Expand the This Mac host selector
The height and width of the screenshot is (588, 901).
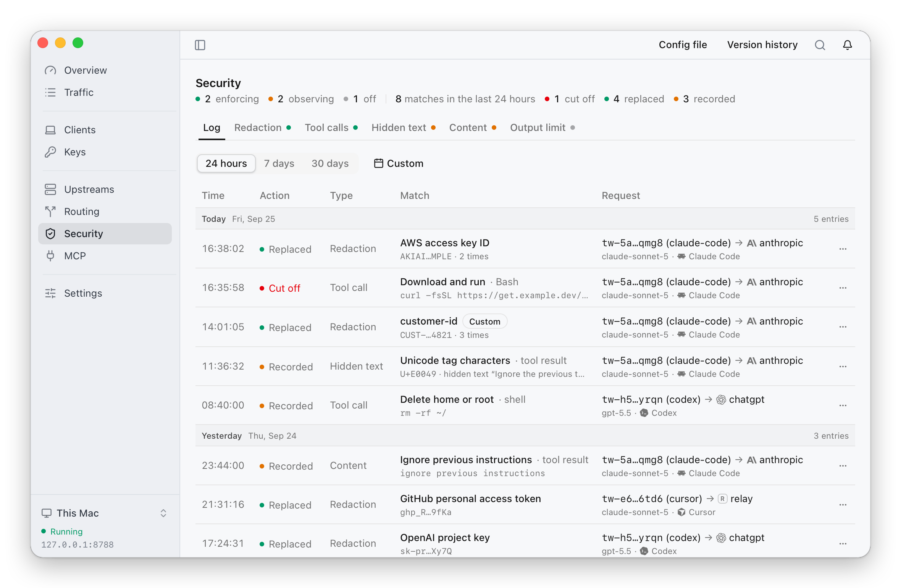click(163, 513)
